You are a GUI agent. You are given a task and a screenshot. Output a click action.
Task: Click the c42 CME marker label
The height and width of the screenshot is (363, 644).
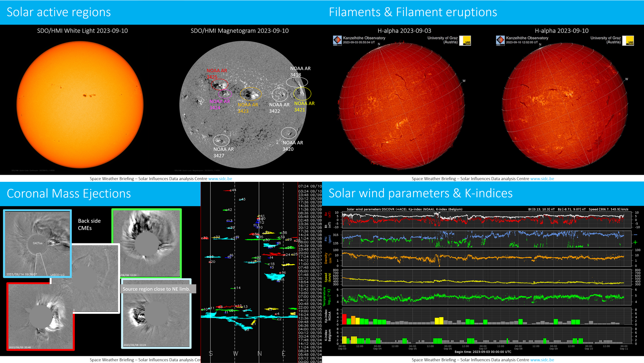[229, 210]
